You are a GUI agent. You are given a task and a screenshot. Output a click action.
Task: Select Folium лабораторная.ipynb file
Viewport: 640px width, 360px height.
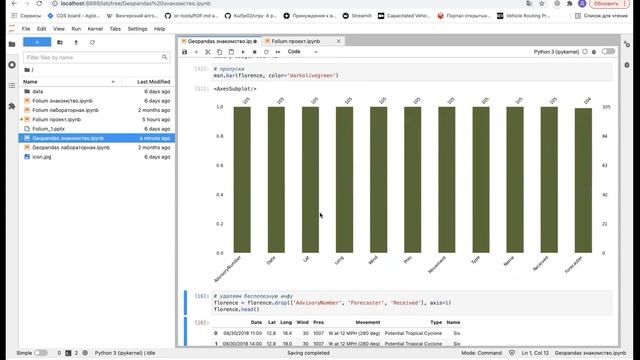click(97, 110)
